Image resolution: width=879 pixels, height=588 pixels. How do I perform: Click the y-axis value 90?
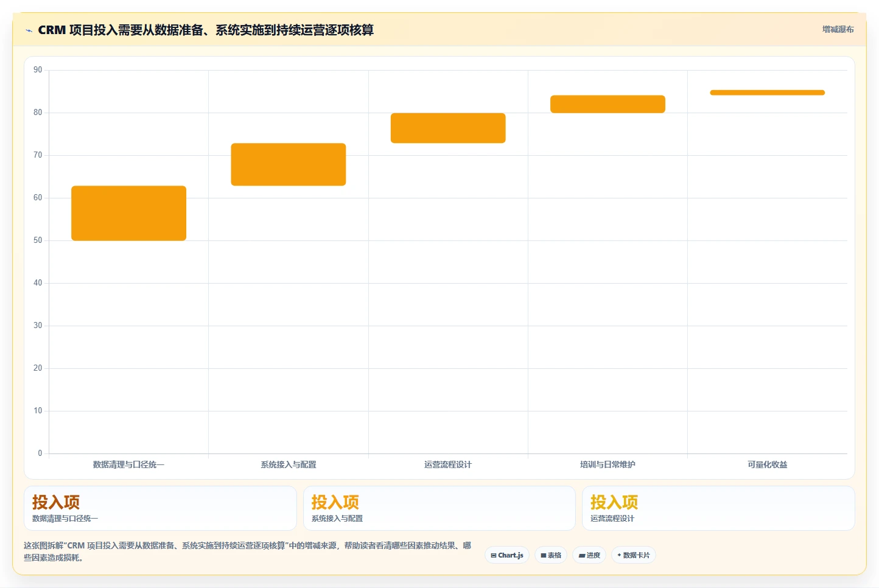tap(38, 70)
